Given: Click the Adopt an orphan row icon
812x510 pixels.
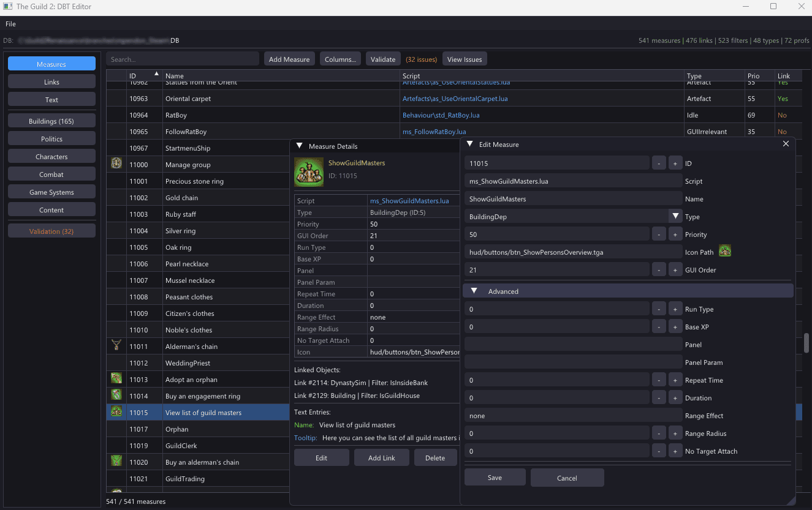Looking at the screenshot, I should pos(116,378).
